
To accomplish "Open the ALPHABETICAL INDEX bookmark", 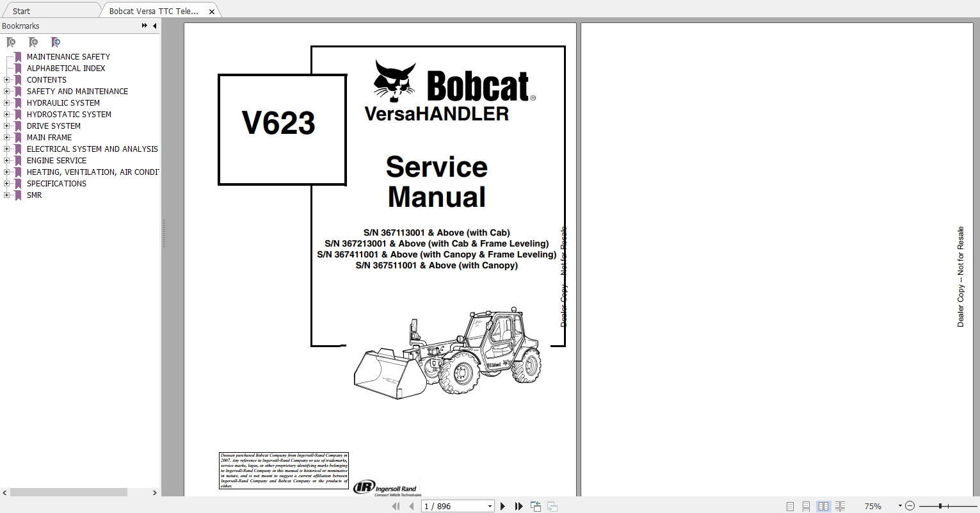I will coord(66,69).
